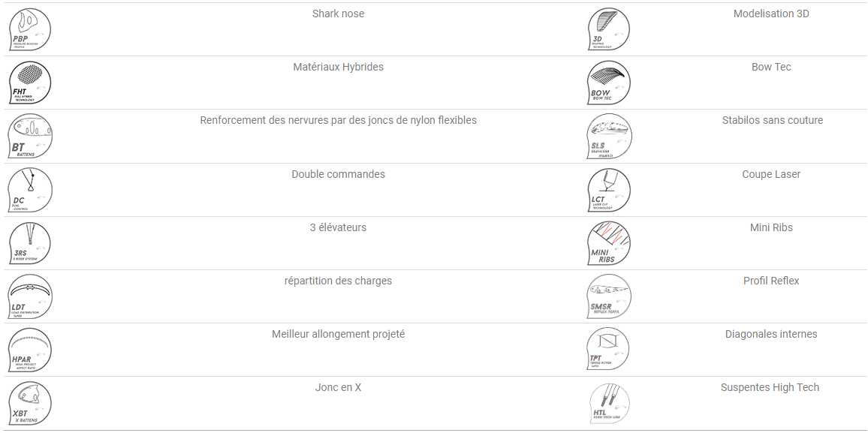Select the 3RS three riser icon
The height and width of the screenshot is (433, 868).
pos(30,243)
